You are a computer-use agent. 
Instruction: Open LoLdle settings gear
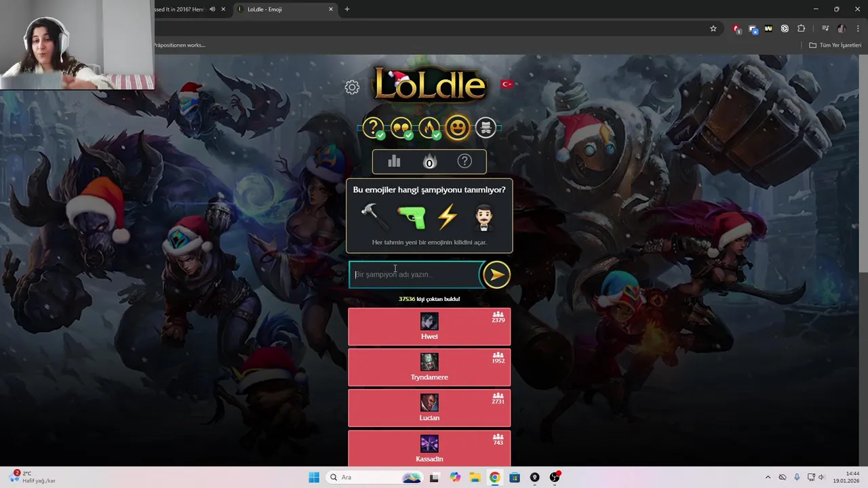[352, 87]
